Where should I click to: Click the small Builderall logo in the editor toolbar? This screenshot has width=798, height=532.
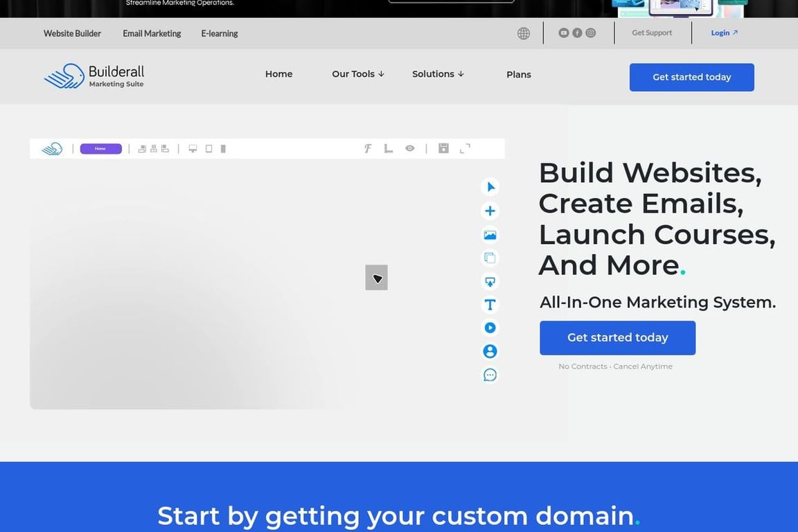[52, 149]
